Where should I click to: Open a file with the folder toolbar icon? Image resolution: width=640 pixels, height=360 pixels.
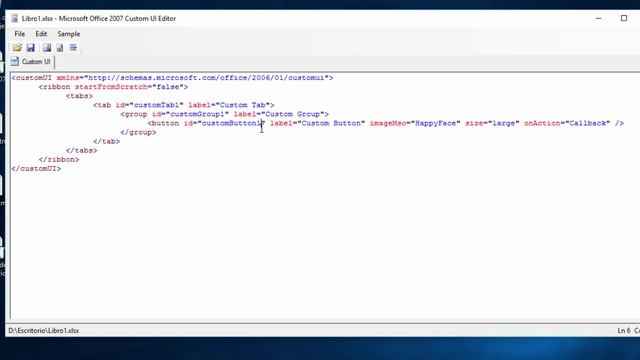pyautogui.click(x=17, y=48)
